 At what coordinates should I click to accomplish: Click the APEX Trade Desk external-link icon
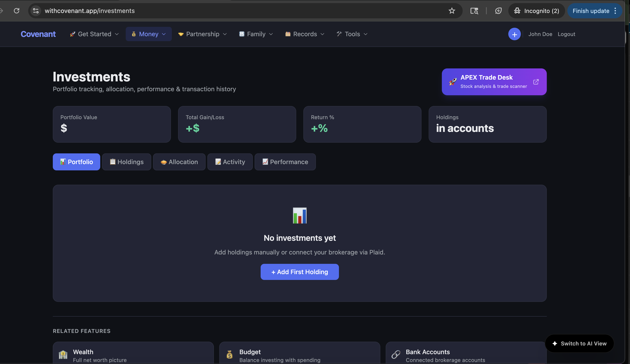click(x=536, y=82)
